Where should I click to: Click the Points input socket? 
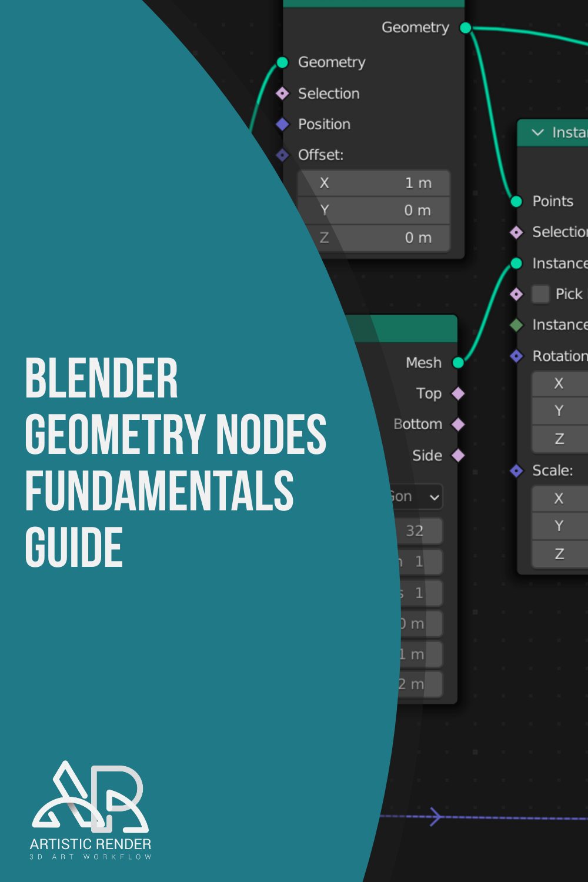516,202
